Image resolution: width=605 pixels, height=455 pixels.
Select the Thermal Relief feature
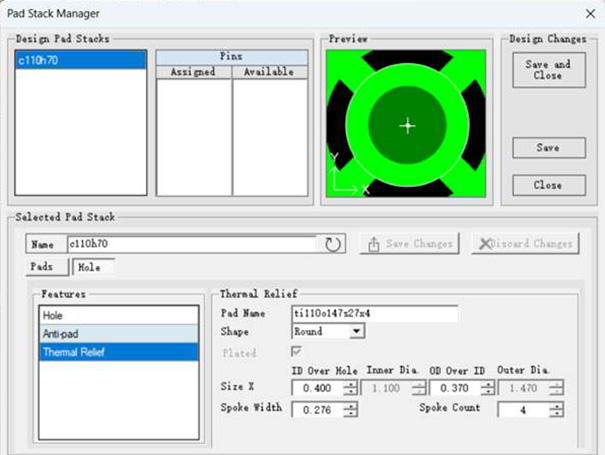pyautogui.click(x=119, y=352)
